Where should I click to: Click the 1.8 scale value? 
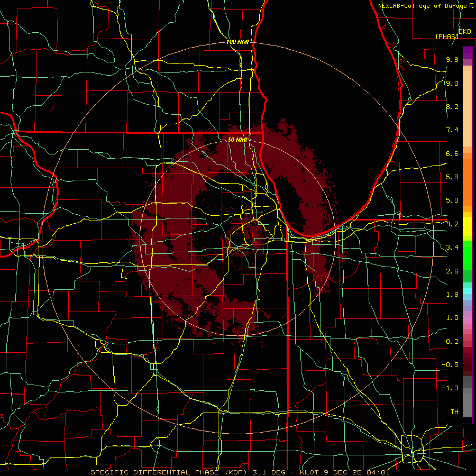click(x=452, y=295)
